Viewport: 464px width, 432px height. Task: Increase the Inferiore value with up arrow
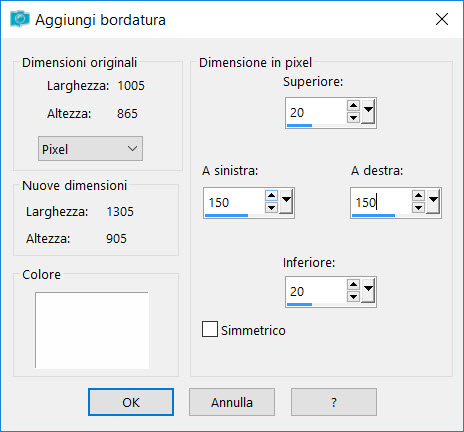(353, 284)
